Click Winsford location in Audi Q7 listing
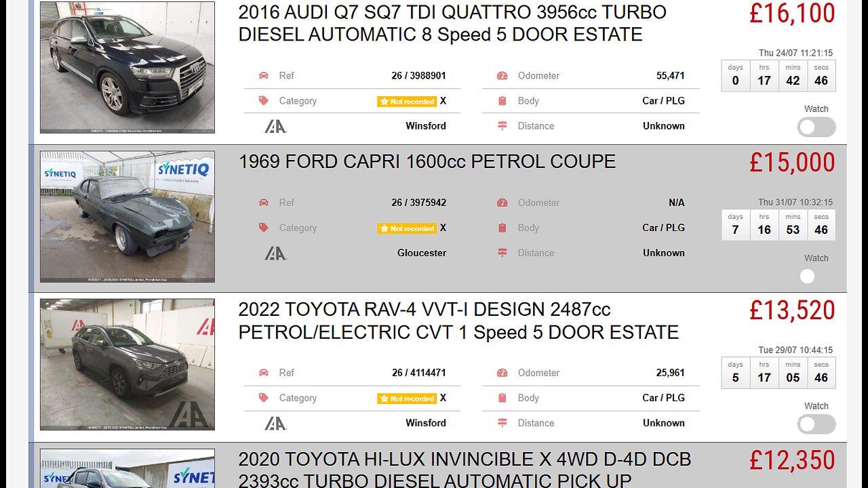The width and height of the screenshot is (868, 488). point(426,126)
